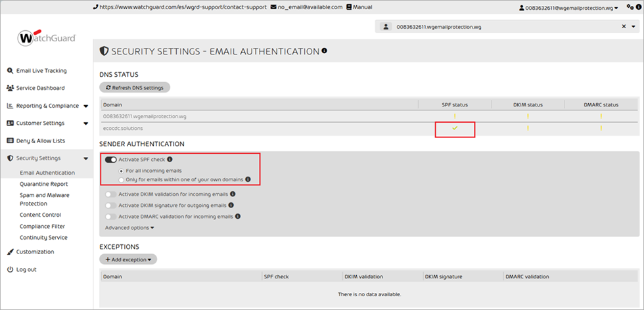Click DKIM status column header
Screen dimensions: 644x310
pyautogui.click(x=528, y=104)
